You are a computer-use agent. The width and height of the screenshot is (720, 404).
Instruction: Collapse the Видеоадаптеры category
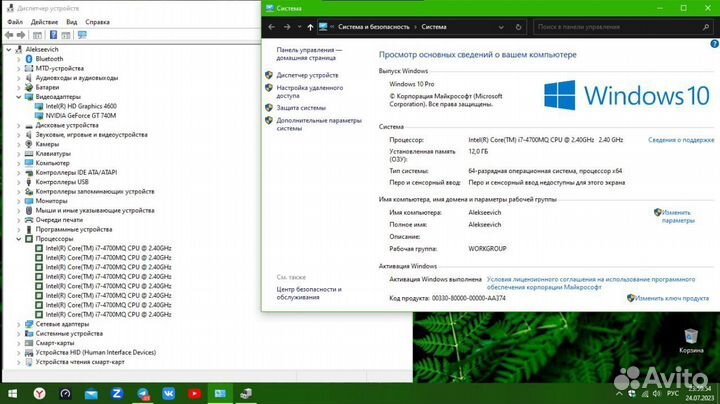tap(19, 97)
